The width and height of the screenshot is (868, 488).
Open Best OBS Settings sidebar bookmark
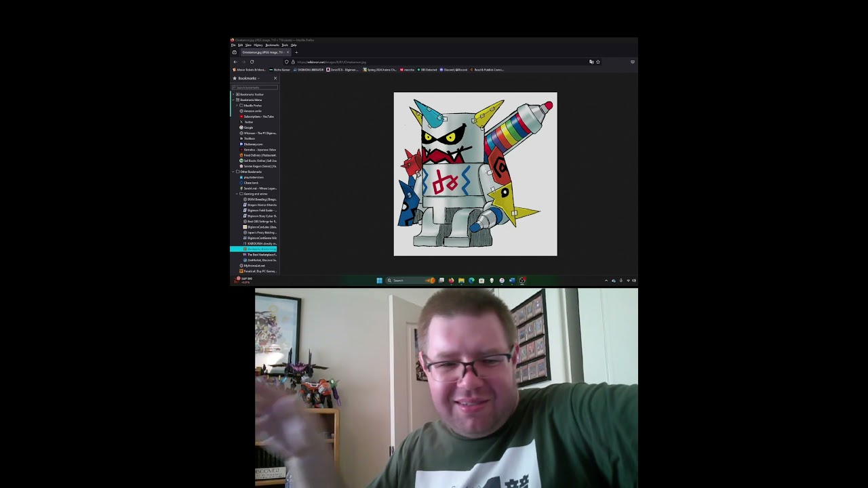point(260,222)
